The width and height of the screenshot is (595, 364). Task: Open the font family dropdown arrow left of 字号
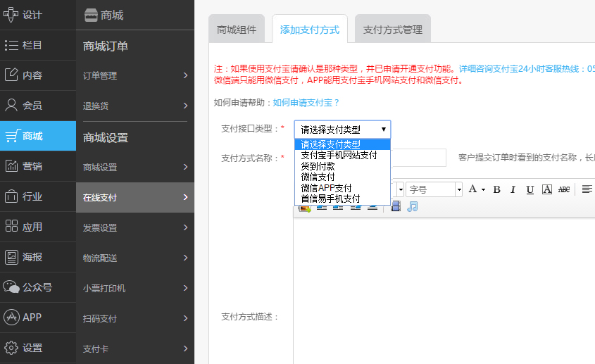(401, 189)
